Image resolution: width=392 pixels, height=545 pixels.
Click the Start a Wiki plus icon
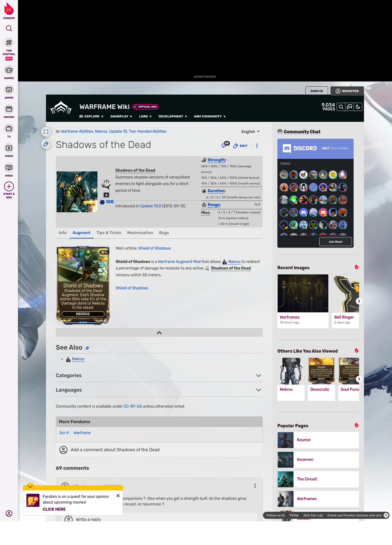(x=9, y=187)
